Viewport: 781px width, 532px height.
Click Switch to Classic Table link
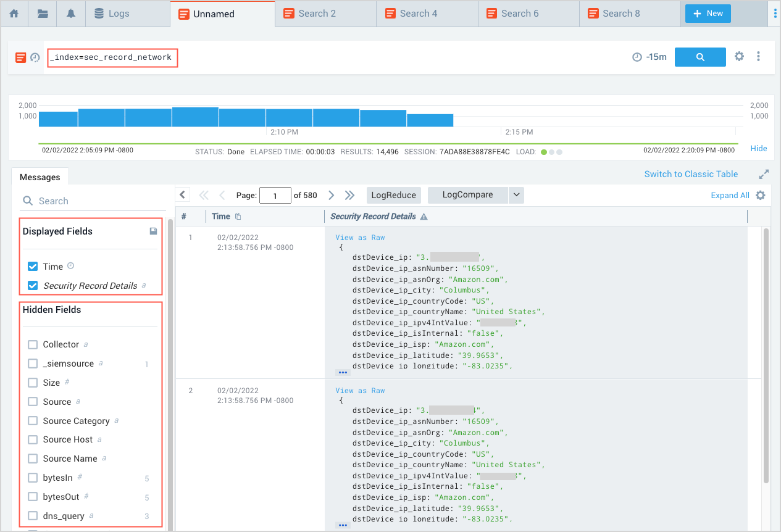(x=691, y=174)
